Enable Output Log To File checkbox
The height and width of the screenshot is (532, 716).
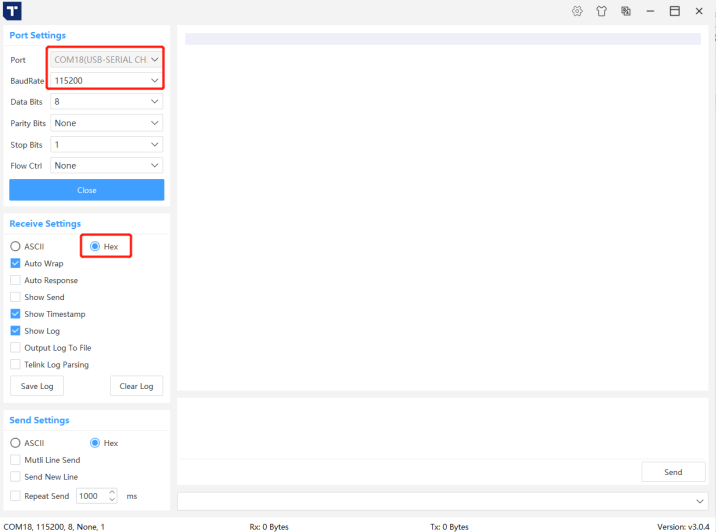click(15, 348)
